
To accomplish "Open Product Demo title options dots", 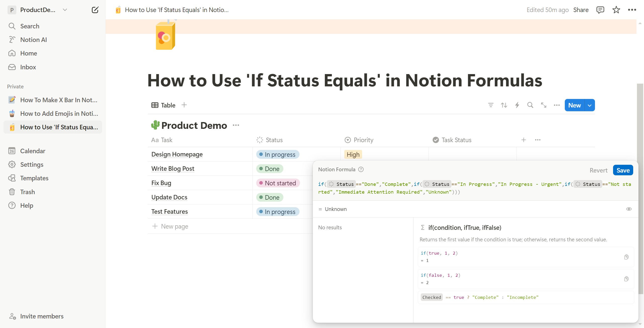I will coord(236,125).
